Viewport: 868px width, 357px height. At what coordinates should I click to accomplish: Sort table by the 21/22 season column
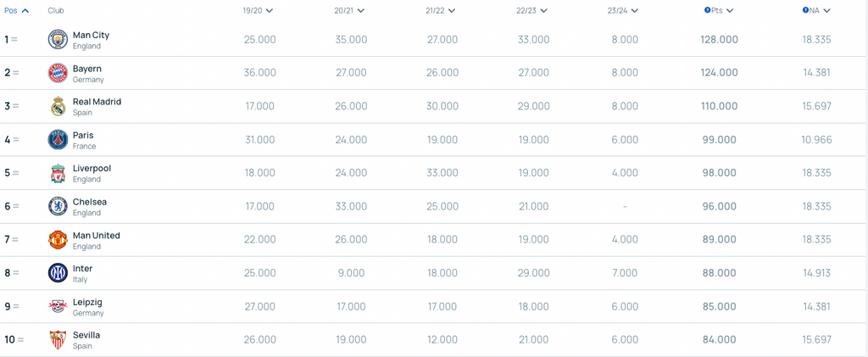pyautogui.click(x=441, y=11)
